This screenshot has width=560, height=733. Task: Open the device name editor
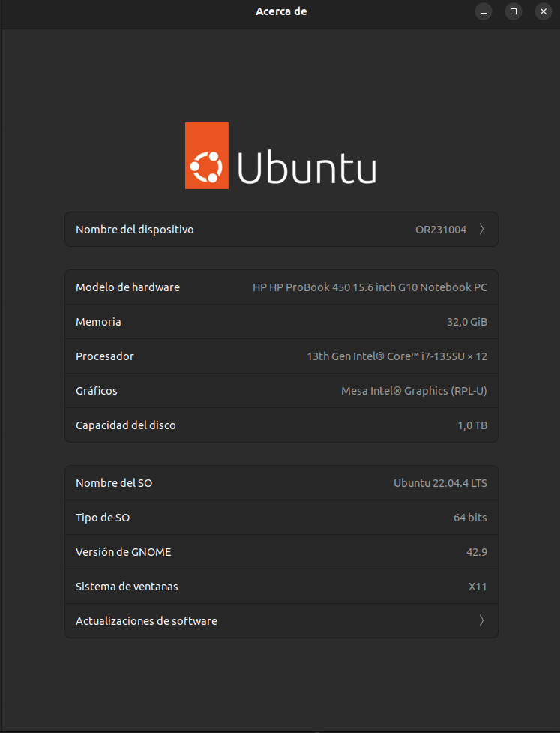pos(281,229)
